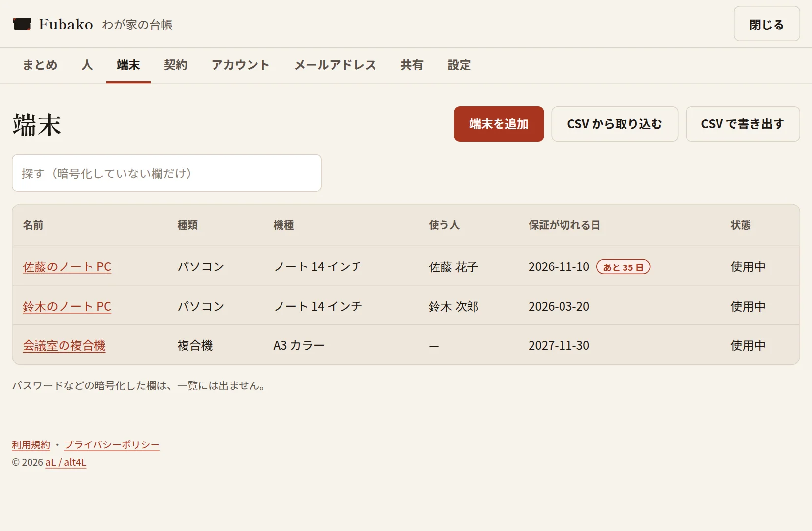Click the わが家の台帳 subtitle
The height and width of the screenshot is (531, 812).
pos(137,25)
